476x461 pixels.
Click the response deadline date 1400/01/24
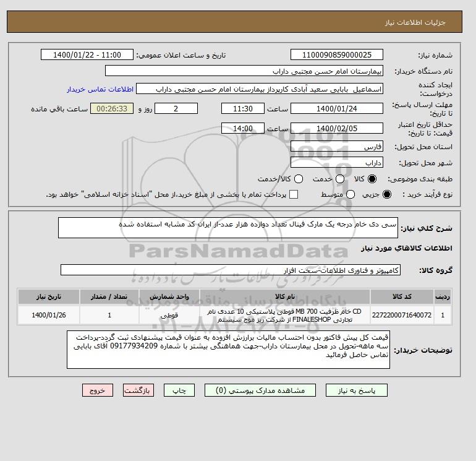(x=337, y=108)
